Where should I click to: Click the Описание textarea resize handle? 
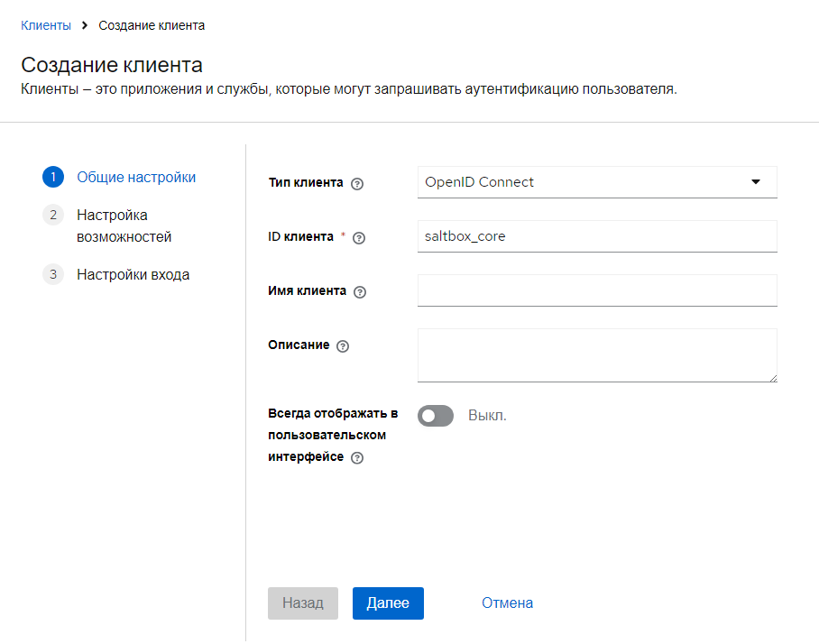point(772,377)
